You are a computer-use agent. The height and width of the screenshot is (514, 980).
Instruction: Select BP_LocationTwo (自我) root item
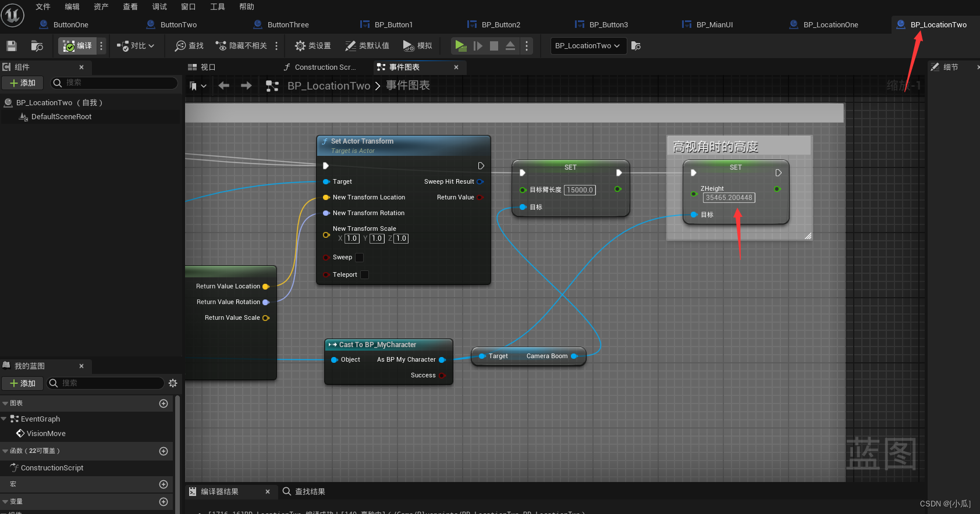[59, 102]
